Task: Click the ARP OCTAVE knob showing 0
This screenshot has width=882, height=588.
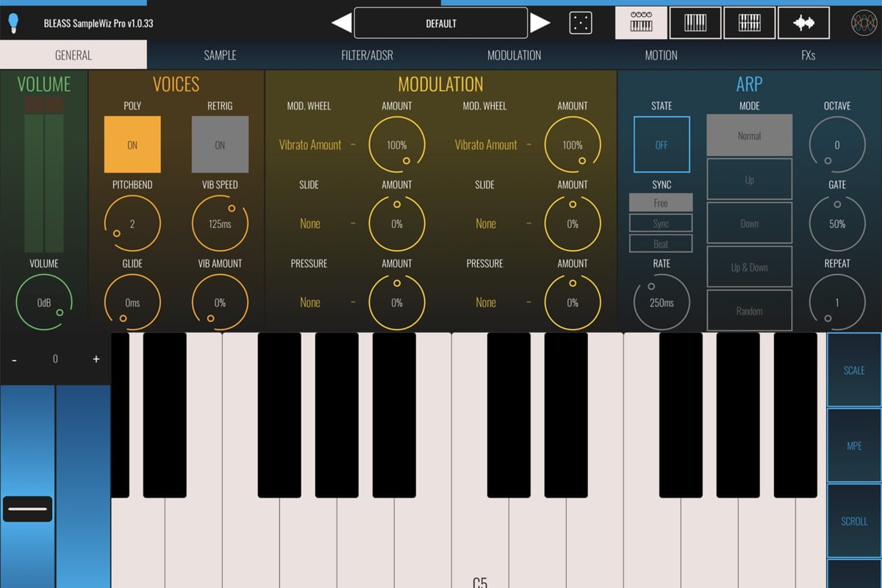Action: tap(837, 145)
